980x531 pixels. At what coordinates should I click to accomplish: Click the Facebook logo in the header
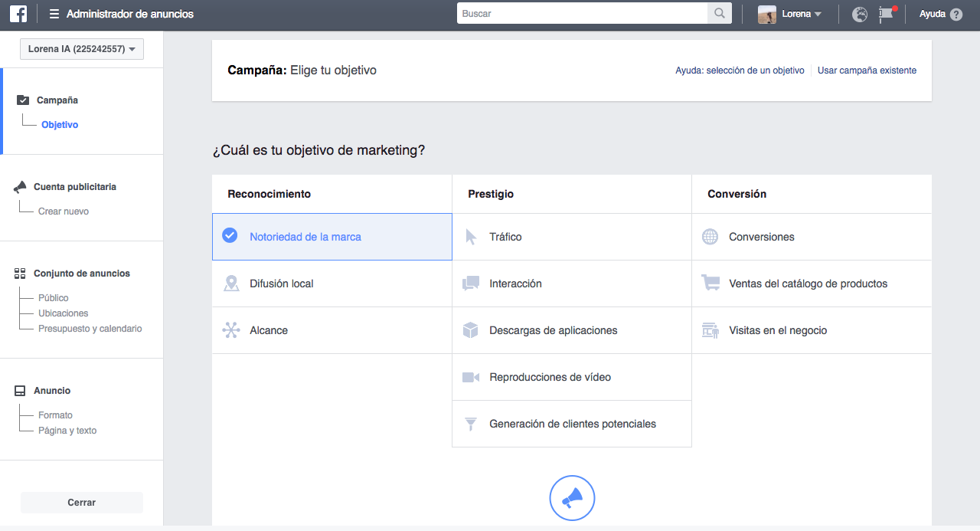click(x=18, y=13)
